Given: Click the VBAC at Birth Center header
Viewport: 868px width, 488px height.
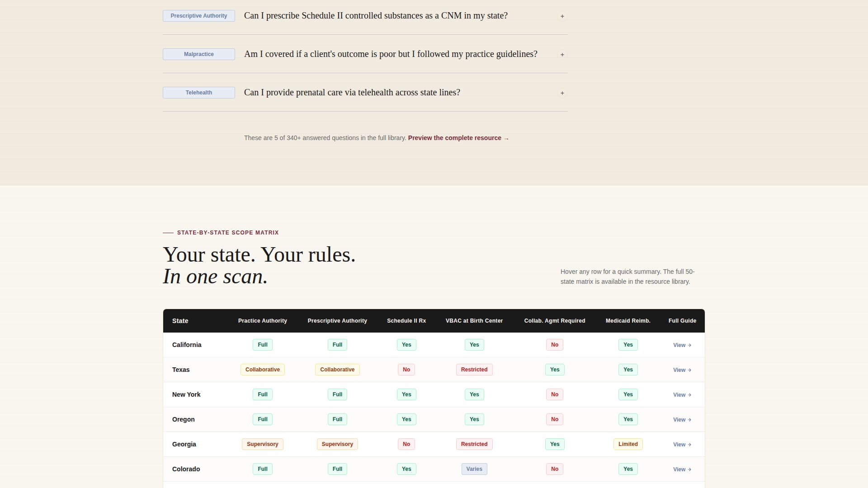Looking at the screenshot, I should [x=474, y=321].
